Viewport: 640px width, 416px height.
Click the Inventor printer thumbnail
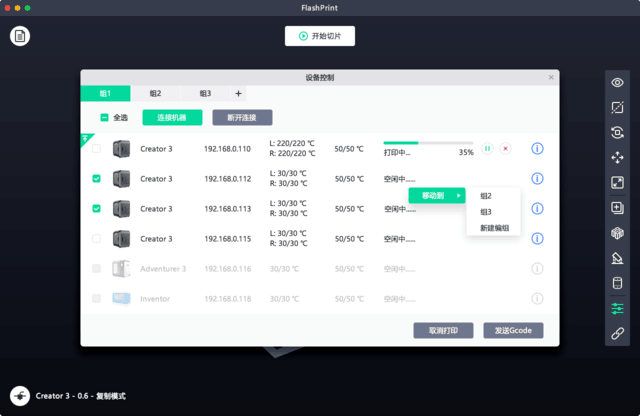click(121, 298)
